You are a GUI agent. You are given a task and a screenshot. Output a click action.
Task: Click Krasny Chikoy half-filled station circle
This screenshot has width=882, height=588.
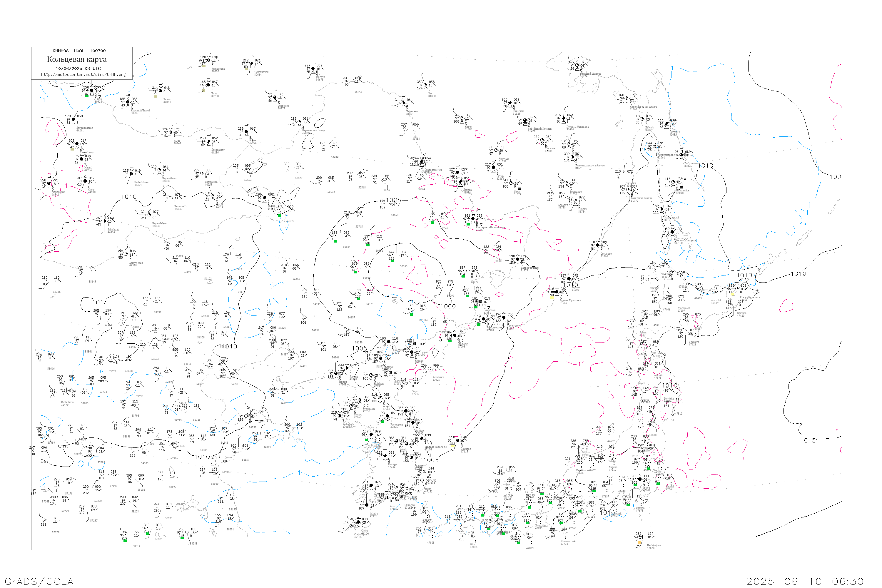[x=128, y=102]
